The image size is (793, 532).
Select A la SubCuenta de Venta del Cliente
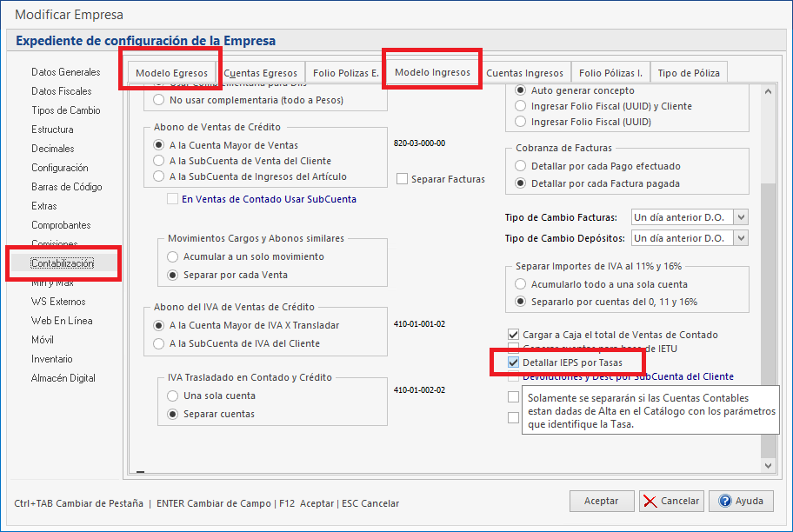point(158,161)
